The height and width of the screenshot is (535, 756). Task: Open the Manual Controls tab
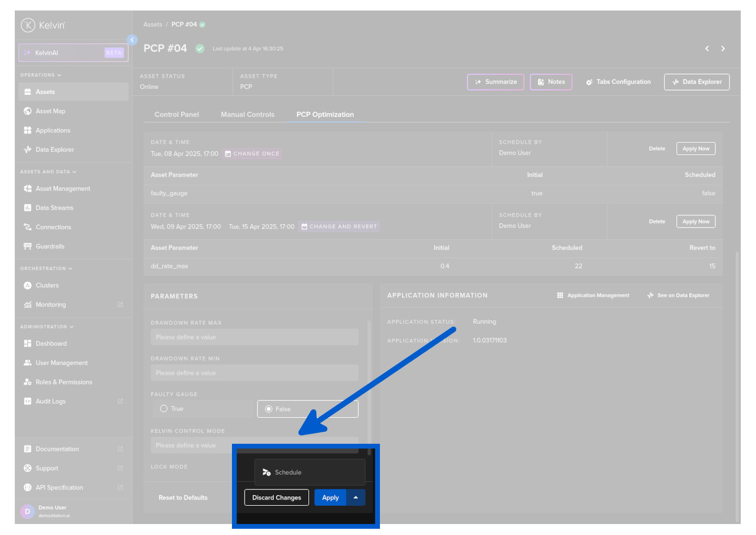click(247, 115)
